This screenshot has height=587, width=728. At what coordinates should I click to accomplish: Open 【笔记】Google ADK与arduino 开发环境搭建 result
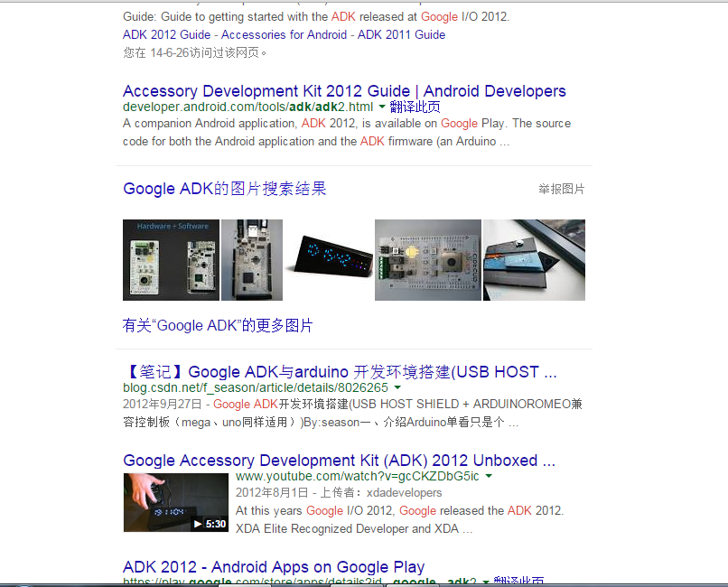(340, 372)
